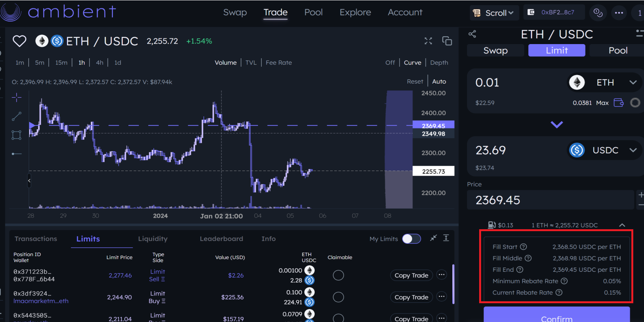Click the ambient logo icon
644x322 pixels.
pos(10,11)
